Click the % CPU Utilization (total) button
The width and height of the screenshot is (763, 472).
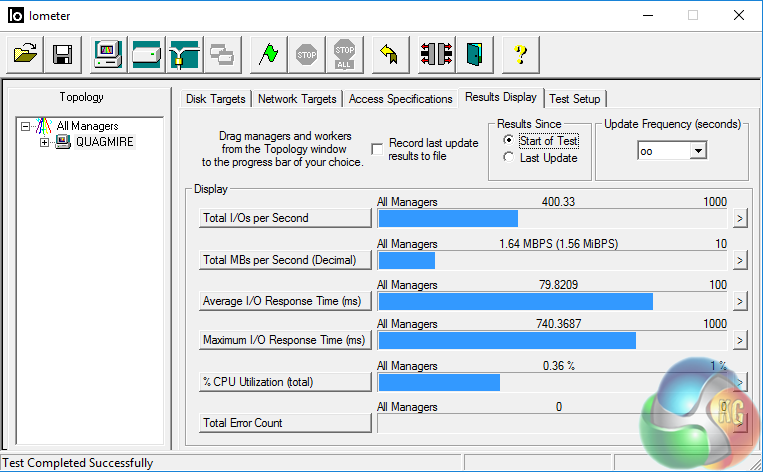285,382
